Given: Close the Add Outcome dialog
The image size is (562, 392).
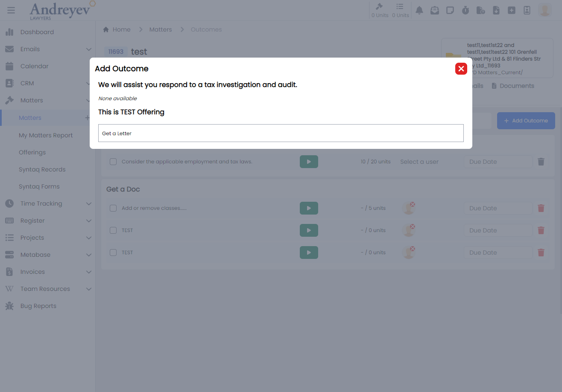Looking at the screenshot, I should pos(461,69).
